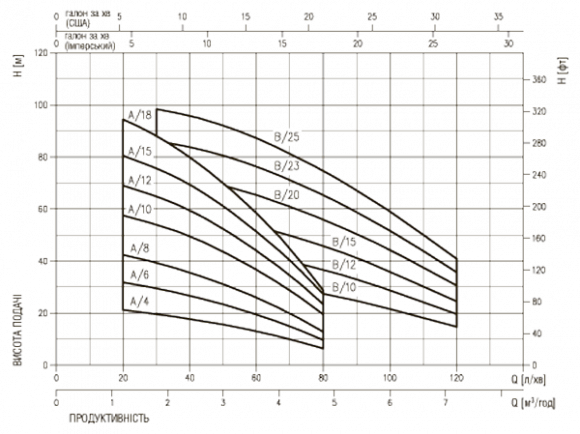This screenshot has height=434, width=580.
Task: Select the B/25 curve label
Action: [287, 137]
